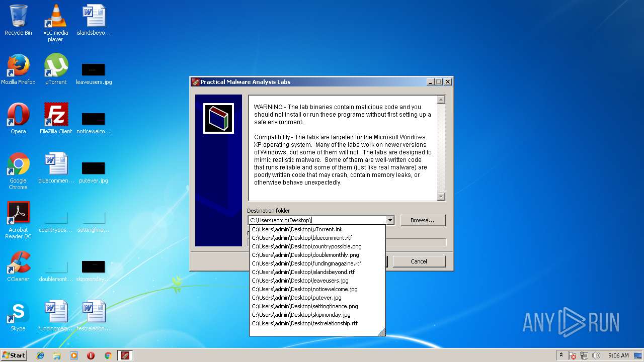
Task: Click the Browse... button
Action: [422, 220]
